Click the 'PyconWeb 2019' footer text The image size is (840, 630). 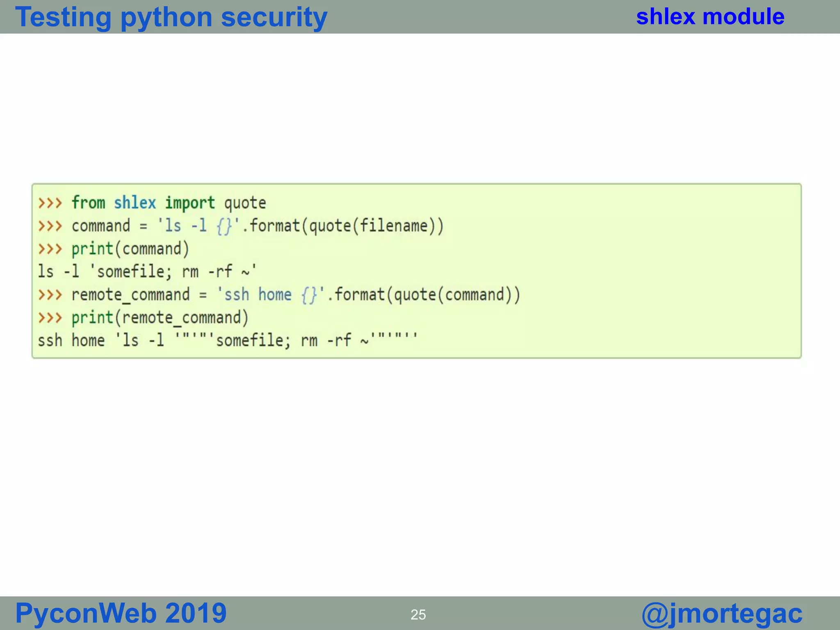(x=121, y=613)
